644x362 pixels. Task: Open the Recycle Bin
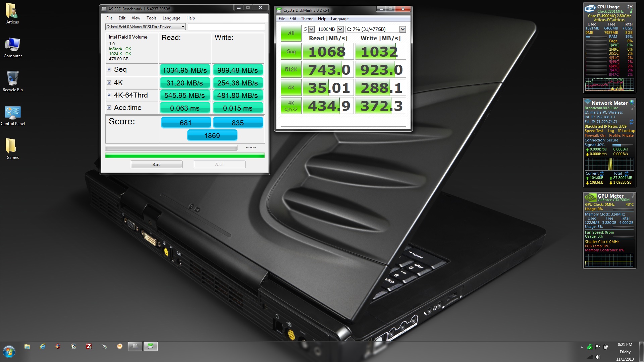(x=12, y=81)
